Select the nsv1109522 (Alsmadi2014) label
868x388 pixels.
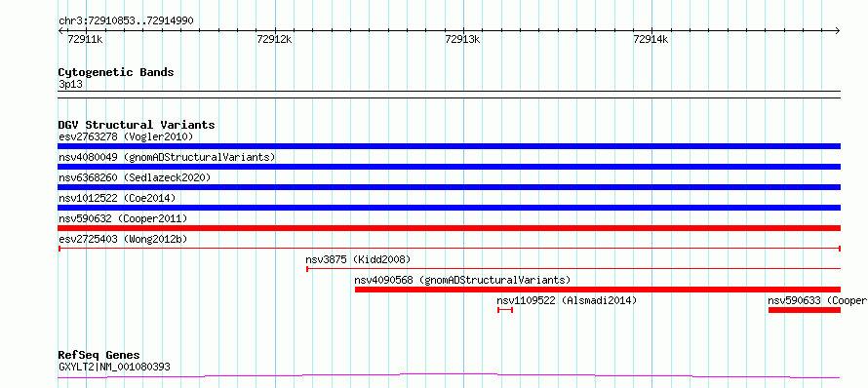tap(567, 301)
